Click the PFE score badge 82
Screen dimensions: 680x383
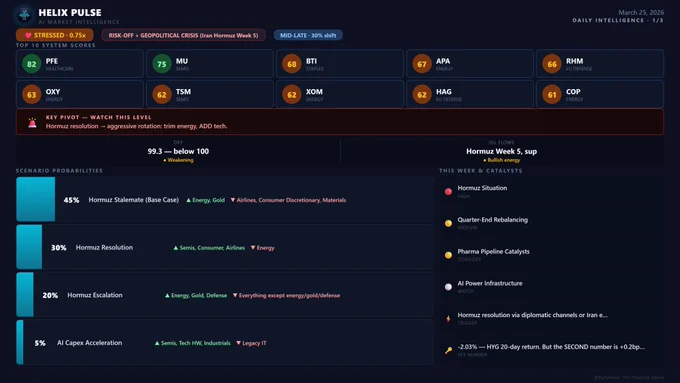coord(32,64)
